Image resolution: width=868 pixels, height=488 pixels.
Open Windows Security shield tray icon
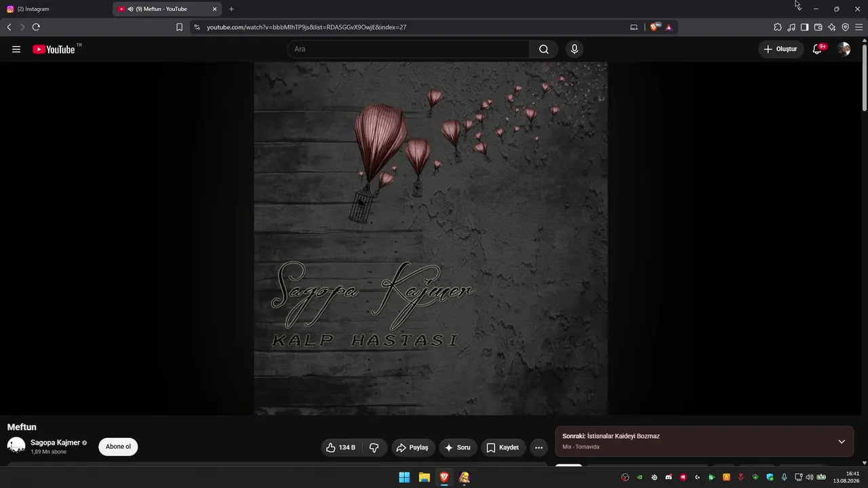[770, 477]
